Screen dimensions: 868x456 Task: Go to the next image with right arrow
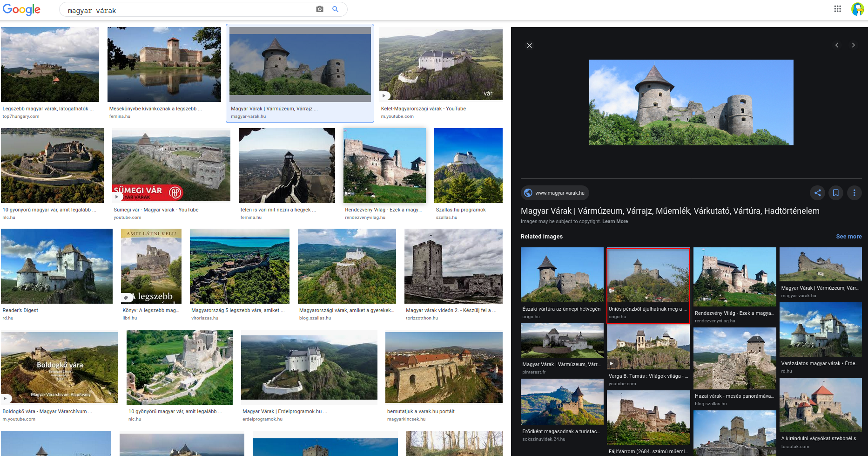pos(853,45)
